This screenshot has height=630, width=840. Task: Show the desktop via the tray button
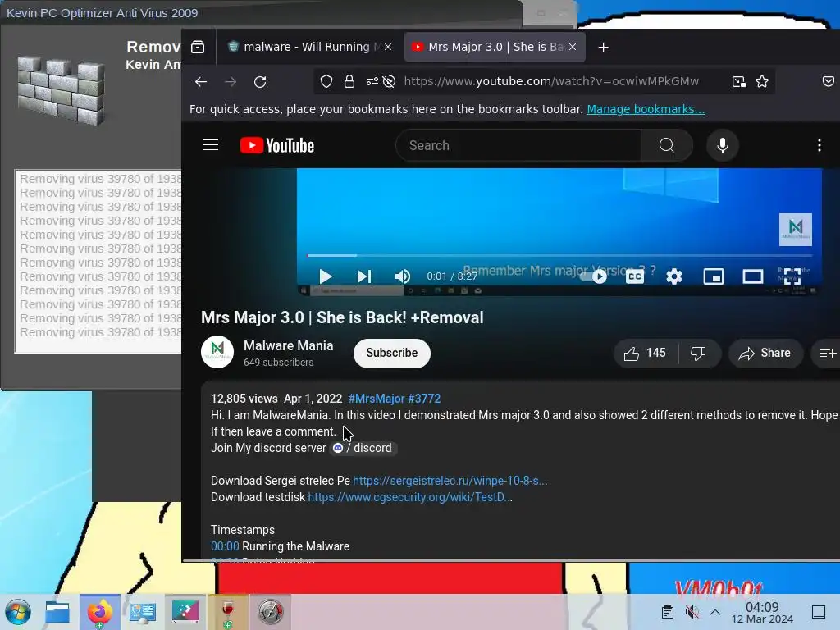point(819,612)
